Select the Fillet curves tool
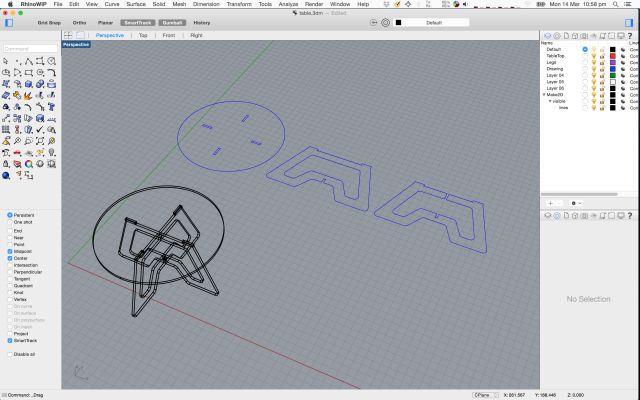Image resolution: width=640 pixels, height=400 pixels. [51, 73]
